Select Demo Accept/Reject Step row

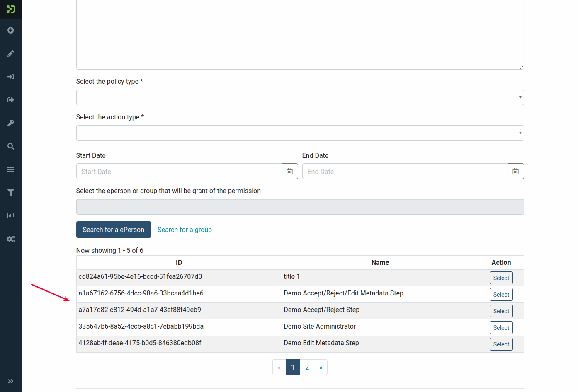[x=501, y=311]
